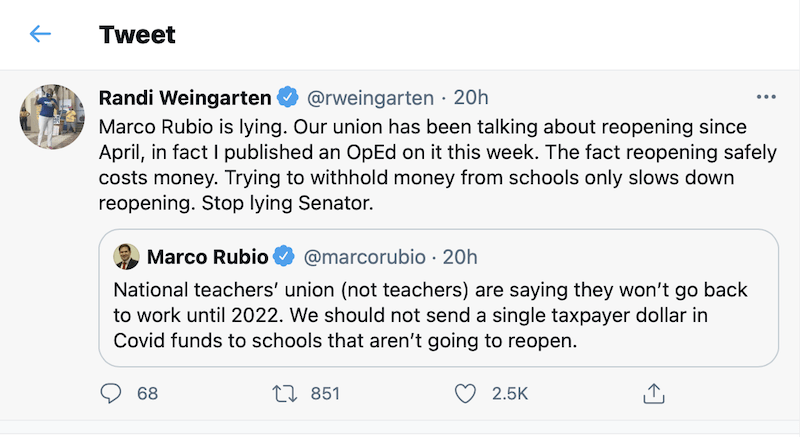Share the tweet via upload icon
The width and height of the screenshot is (800, 437).
653,393
